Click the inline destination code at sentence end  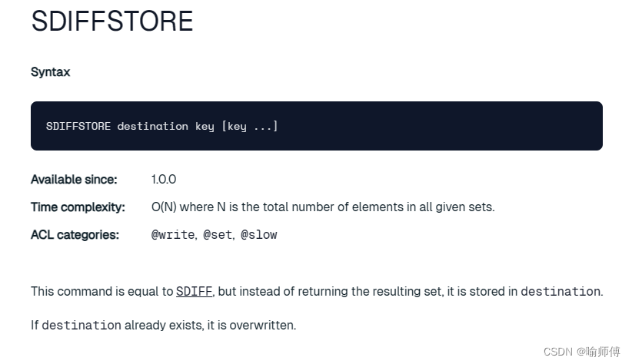pyautogui.click(x=560, y=291)
